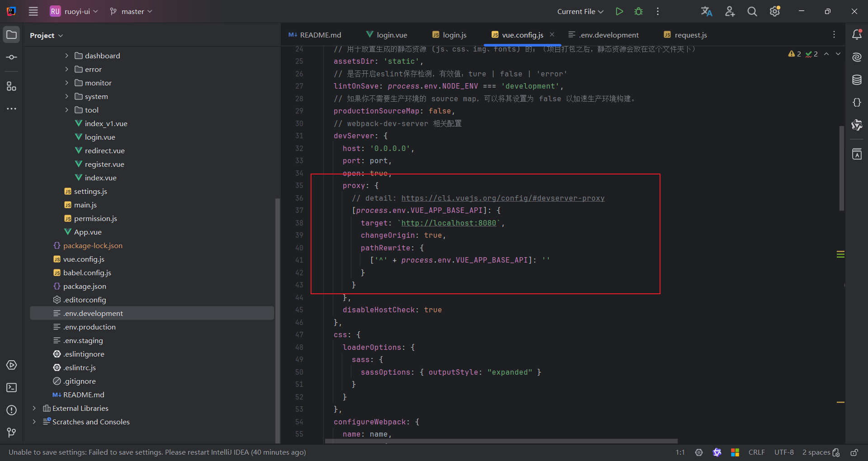Open the translation plugin icon

(x=707, y=11)
